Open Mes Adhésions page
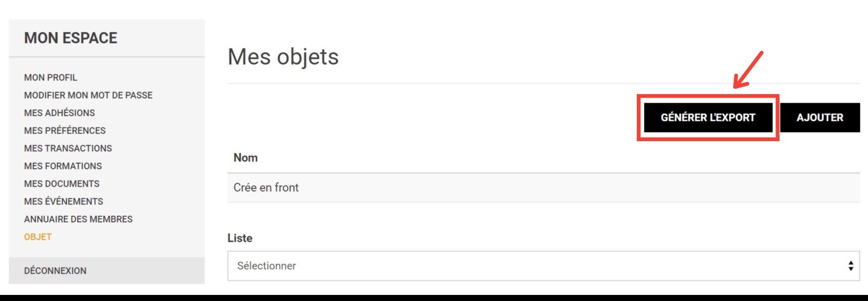868x301 pixels. [x=59, y=113]
